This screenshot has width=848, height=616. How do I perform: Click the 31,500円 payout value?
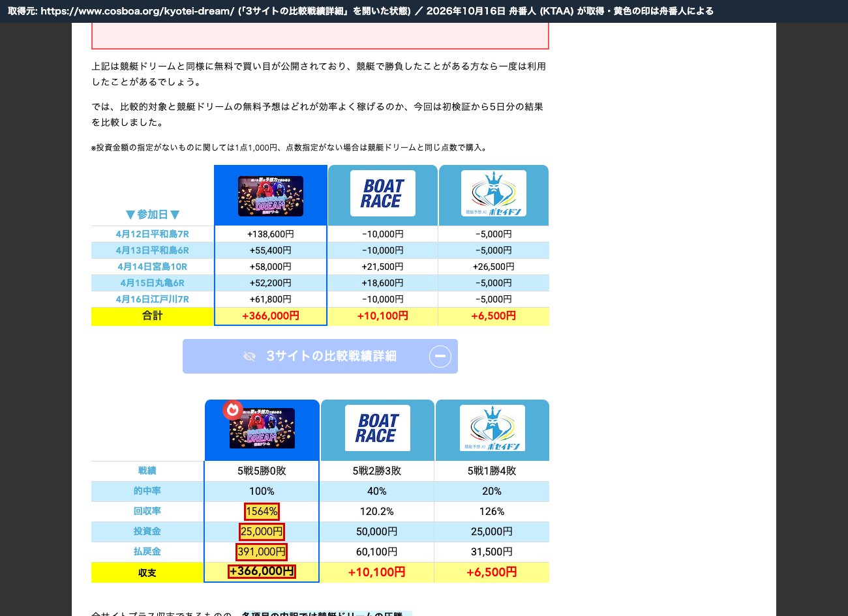[x=492, y=551]
